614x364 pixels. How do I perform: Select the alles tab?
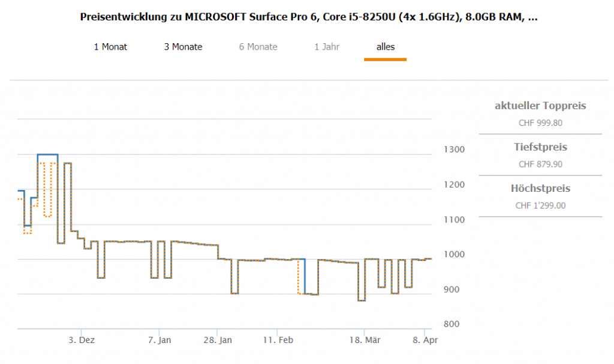point(386,47)
